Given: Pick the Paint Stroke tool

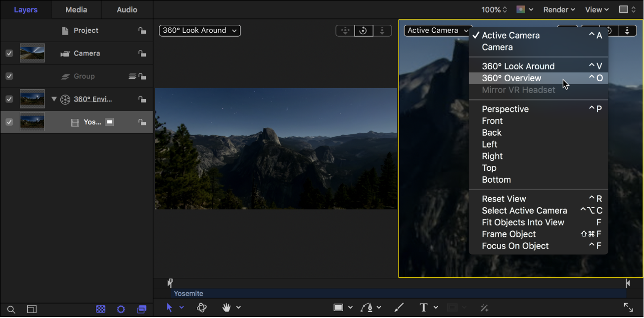Looking at the screenshot, I should click(399, 308).
